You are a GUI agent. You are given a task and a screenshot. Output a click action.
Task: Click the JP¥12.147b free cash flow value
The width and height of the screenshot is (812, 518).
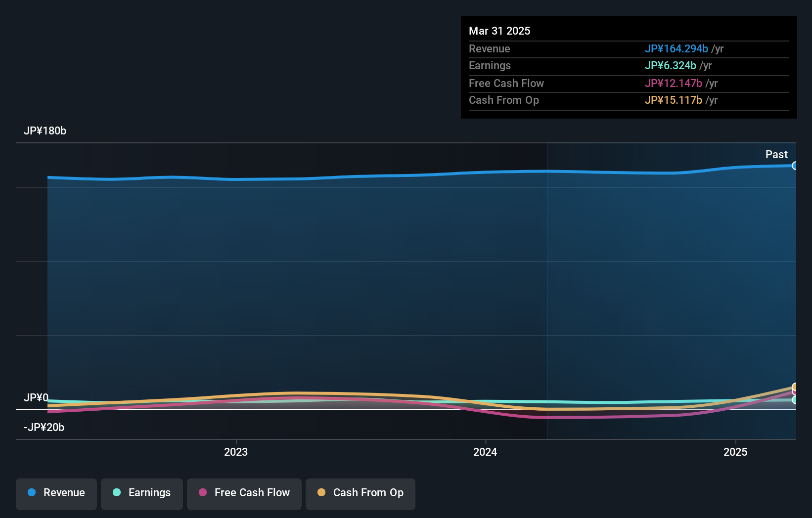click(673, 83)
